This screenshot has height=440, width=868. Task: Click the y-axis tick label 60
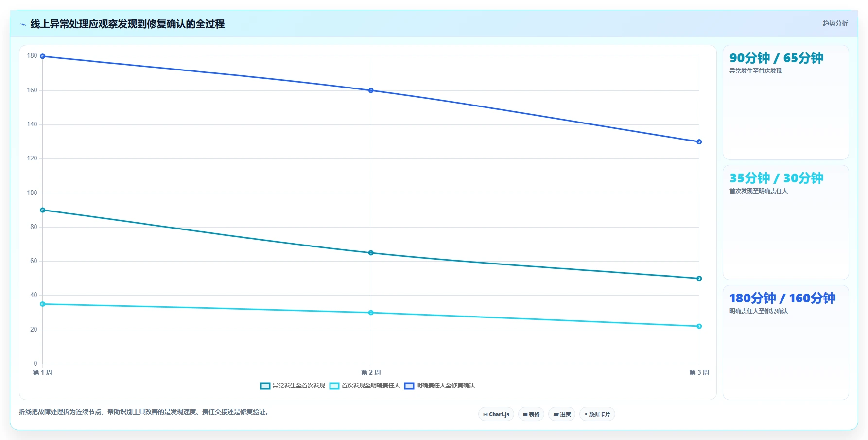pos(34,261)
